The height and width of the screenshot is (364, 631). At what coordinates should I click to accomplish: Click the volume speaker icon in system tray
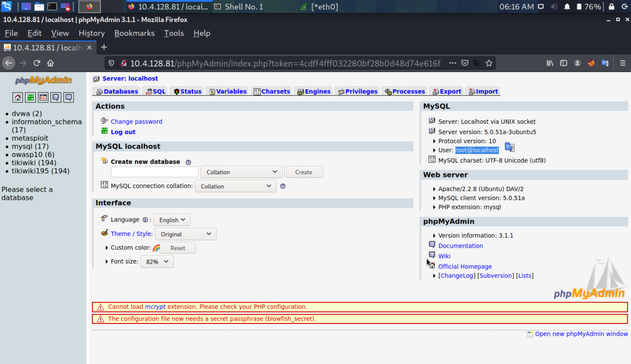click(x=554, y=7)
